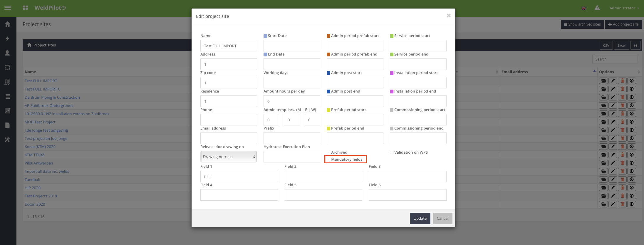Open the hamburger menu icon

point(8,8)
